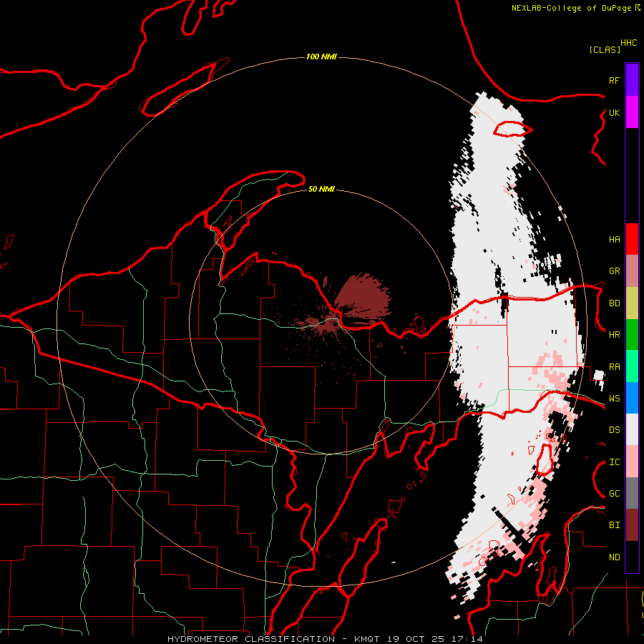
Task: Select the BD legend label
Action: (x=614, y=303)
